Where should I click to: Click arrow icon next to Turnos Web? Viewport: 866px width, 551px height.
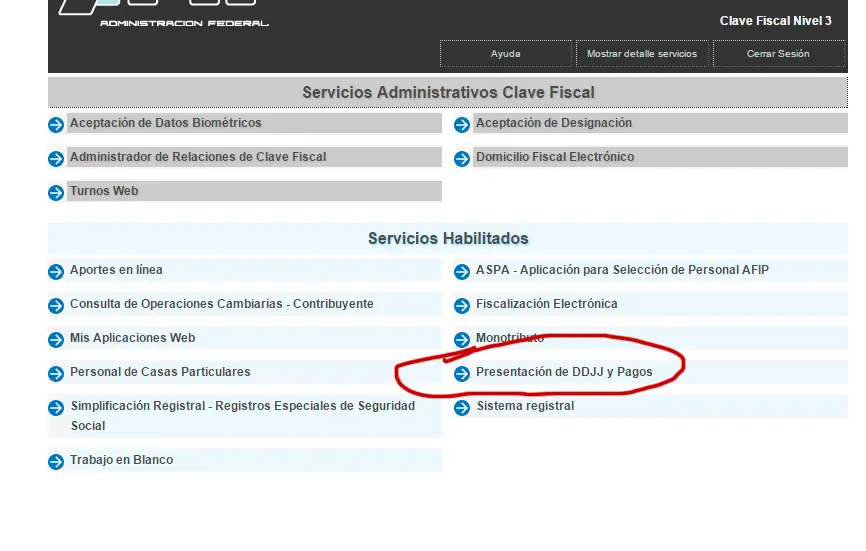(x=56, y=193)
